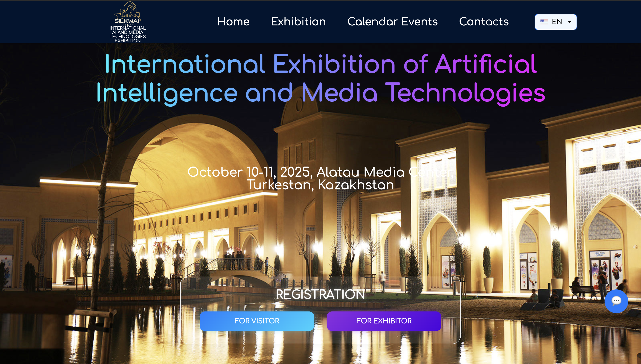Viewport: 641px width, 364px height.
Task: Go to the Home menu item
Action: click(x=233, y=21)
